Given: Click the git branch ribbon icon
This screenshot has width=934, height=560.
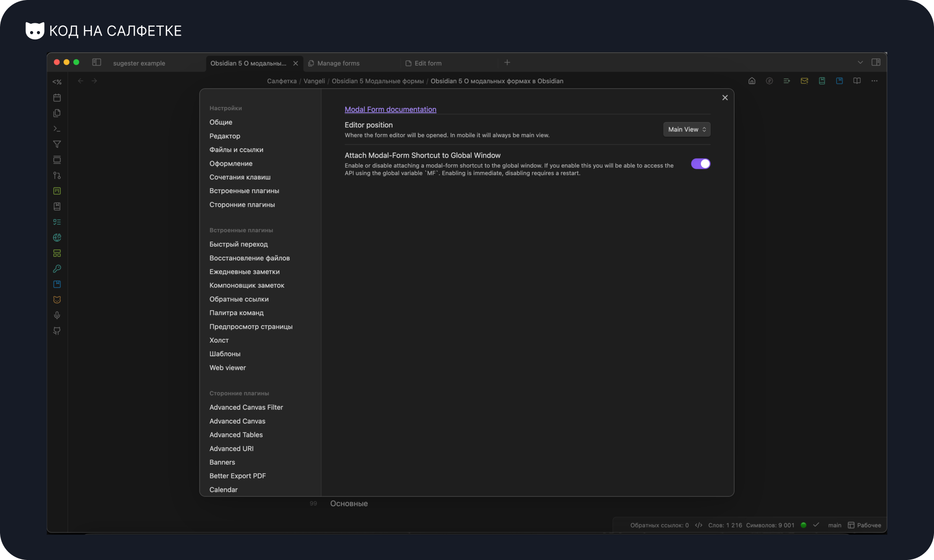Looking at the screenshot, I should 57,175.
